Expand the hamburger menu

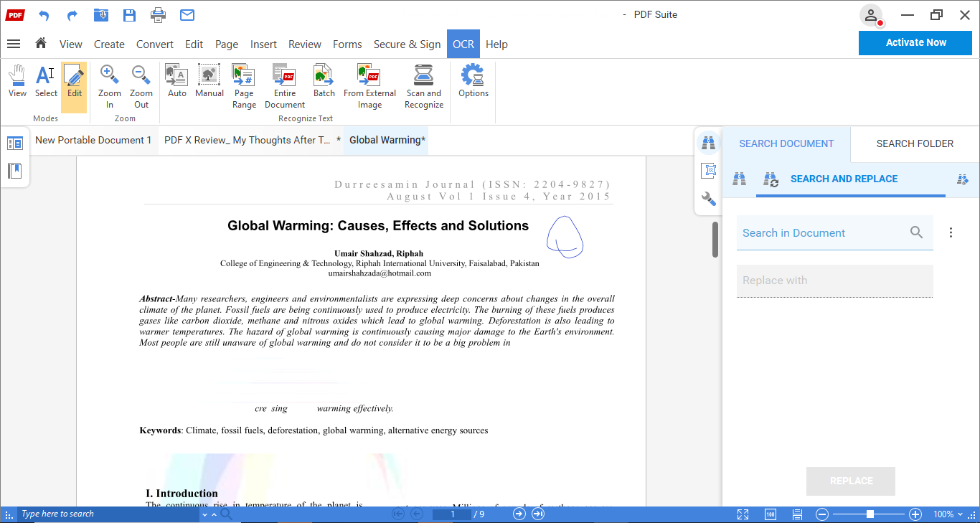click(14, 44)
